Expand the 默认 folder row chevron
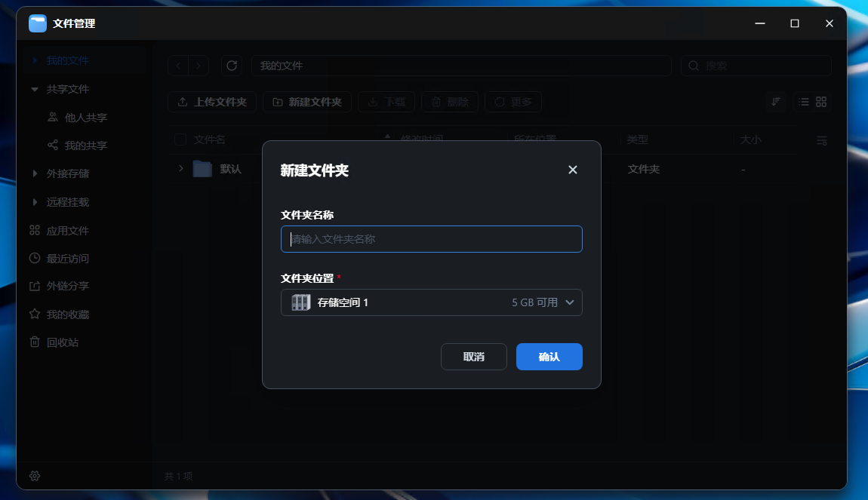This screenshot has height=500, width=868. (180, 168)
